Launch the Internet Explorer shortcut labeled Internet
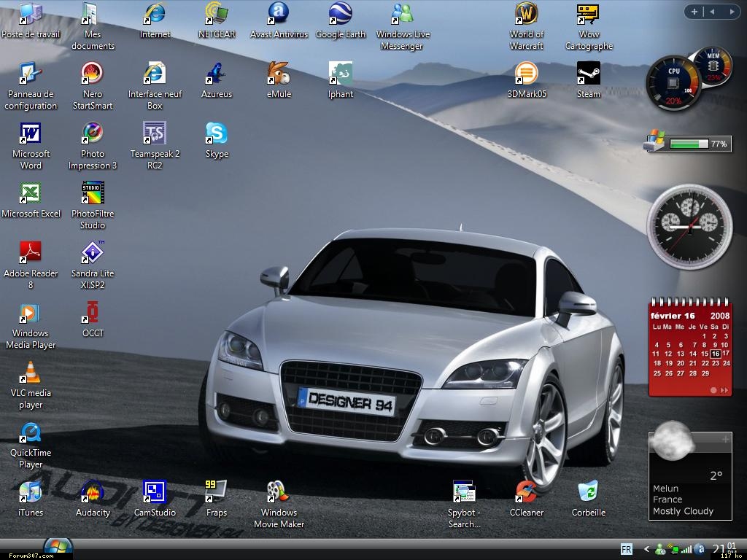Screen dimensions: 747x560 coord(155,15)
